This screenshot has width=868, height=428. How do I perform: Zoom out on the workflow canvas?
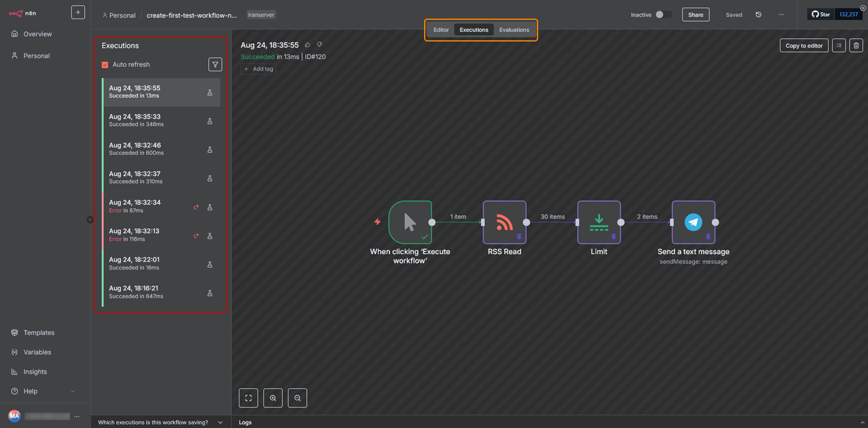tap(298, 398)
